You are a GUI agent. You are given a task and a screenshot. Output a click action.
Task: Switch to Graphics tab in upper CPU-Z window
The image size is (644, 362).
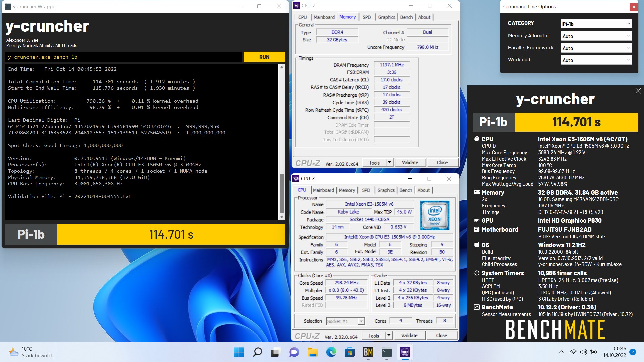(x=387, y=17)
